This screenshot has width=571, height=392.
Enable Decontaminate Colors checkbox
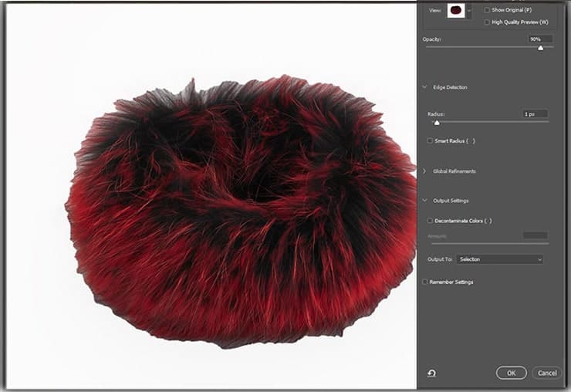(x=430, y=221)
